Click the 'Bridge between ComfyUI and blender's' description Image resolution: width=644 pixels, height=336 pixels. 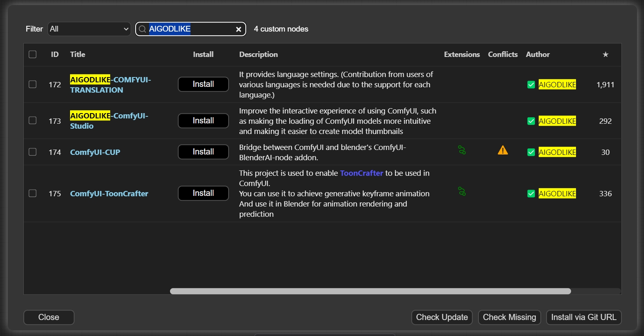tap(323, 152)
